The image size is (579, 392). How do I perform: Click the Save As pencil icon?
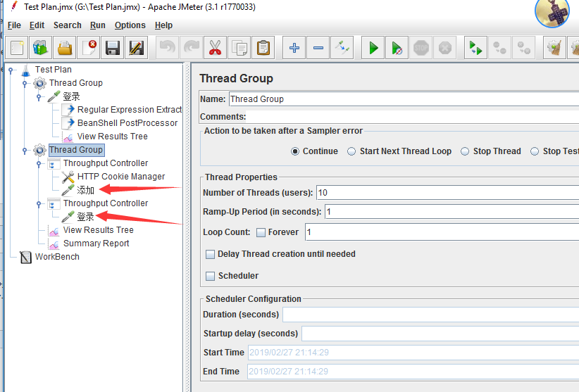coord(136,48)
